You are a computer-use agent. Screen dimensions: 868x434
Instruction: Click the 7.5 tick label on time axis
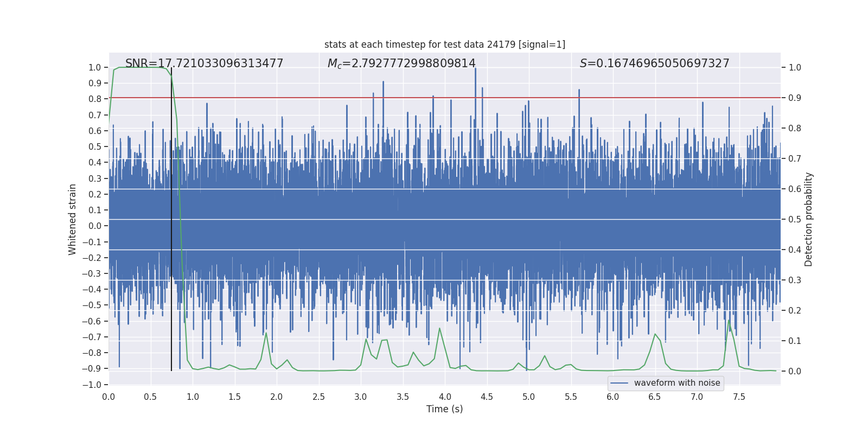pos(739,397)
